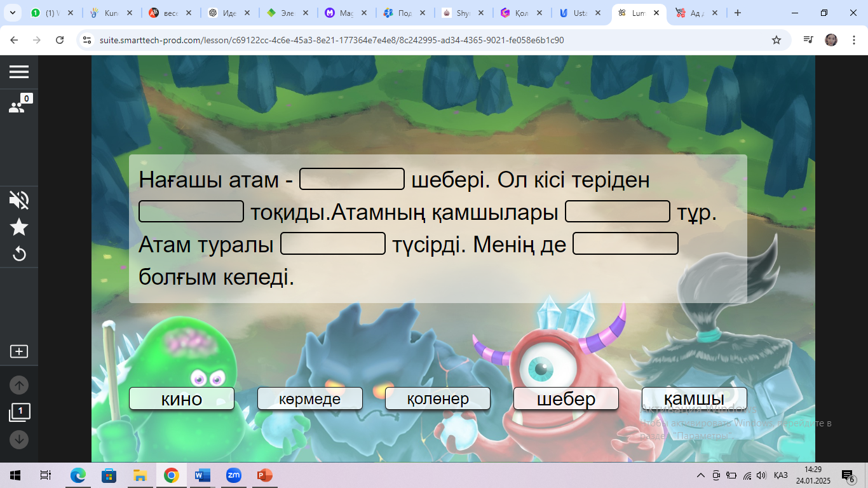Bookmark this page with the star
868x488 pixels.
click(776, 40)
